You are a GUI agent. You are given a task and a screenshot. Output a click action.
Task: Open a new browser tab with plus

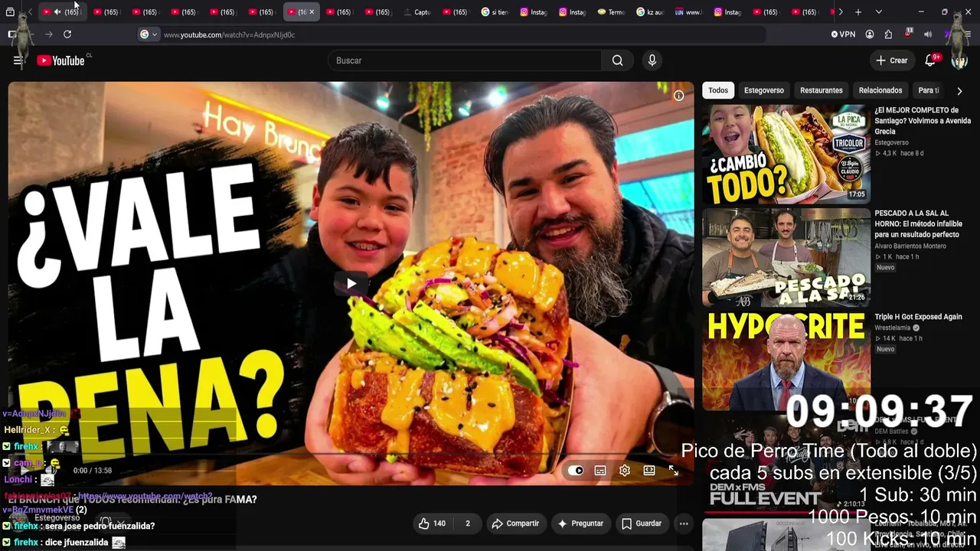858,12
